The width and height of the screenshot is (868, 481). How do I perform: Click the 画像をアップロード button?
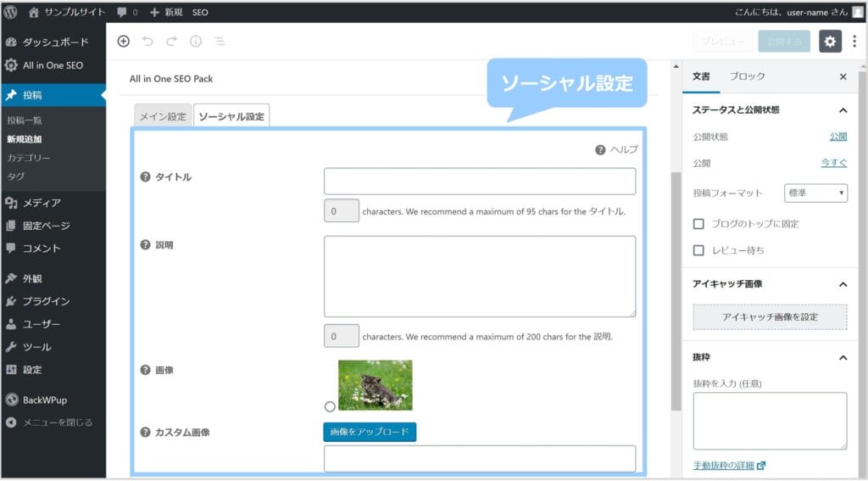[x=370, y=433]
